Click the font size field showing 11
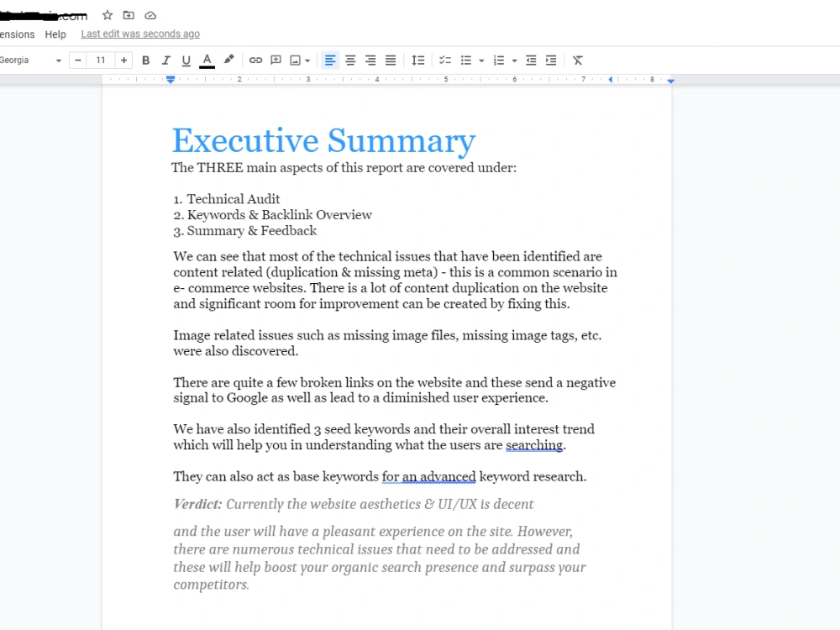This screenshot has height=630, width=840. (101, 60)
